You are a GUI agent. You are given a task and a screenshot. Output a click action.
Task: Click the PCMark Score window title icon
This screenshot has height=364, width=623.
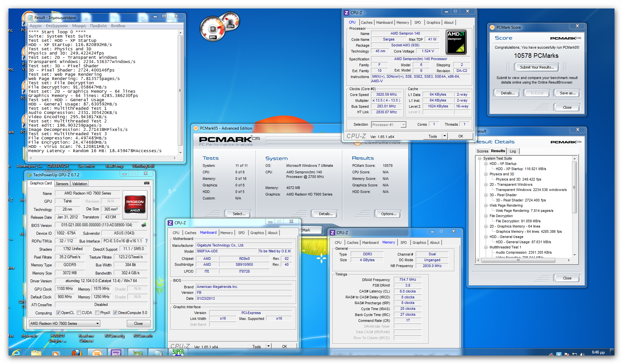click(x=492, y=27)
